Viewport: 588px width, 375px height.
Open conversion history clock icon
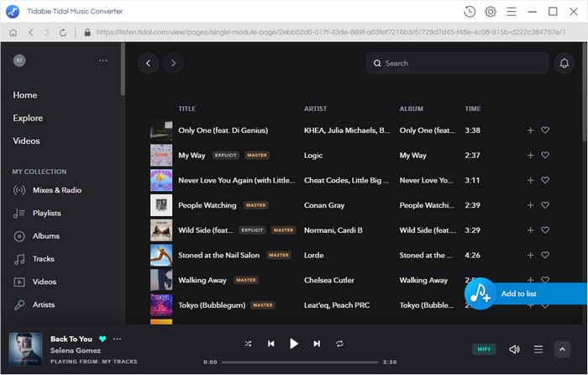click(469, 12)
